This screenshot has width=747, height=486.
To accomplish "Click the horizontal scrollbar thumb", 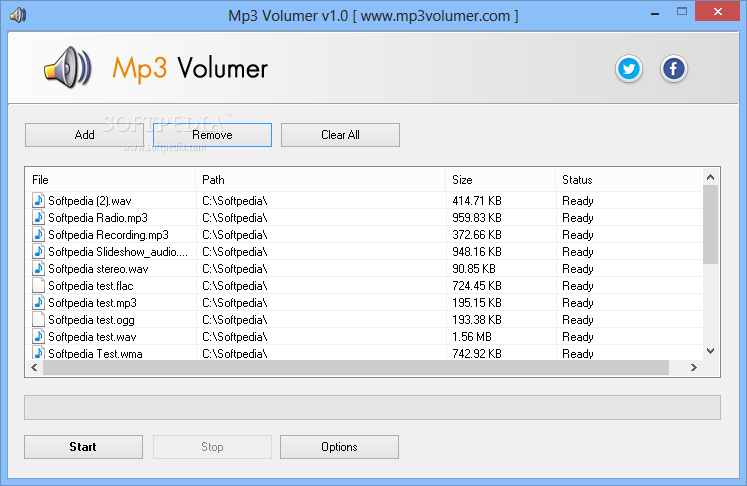I will click(356, 367).
